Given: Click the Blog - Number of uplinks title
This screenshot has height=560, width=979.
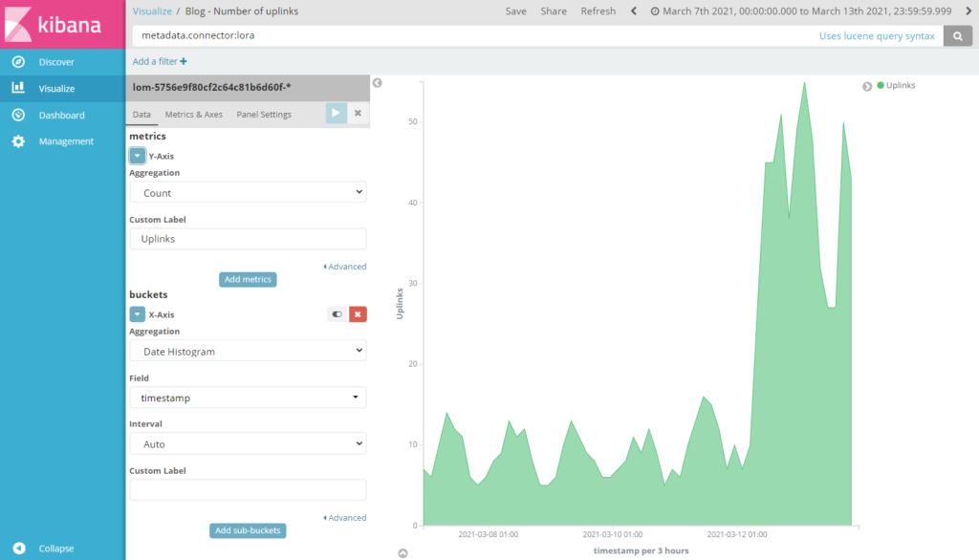Looking at the screenshot, I should (242, 11).
